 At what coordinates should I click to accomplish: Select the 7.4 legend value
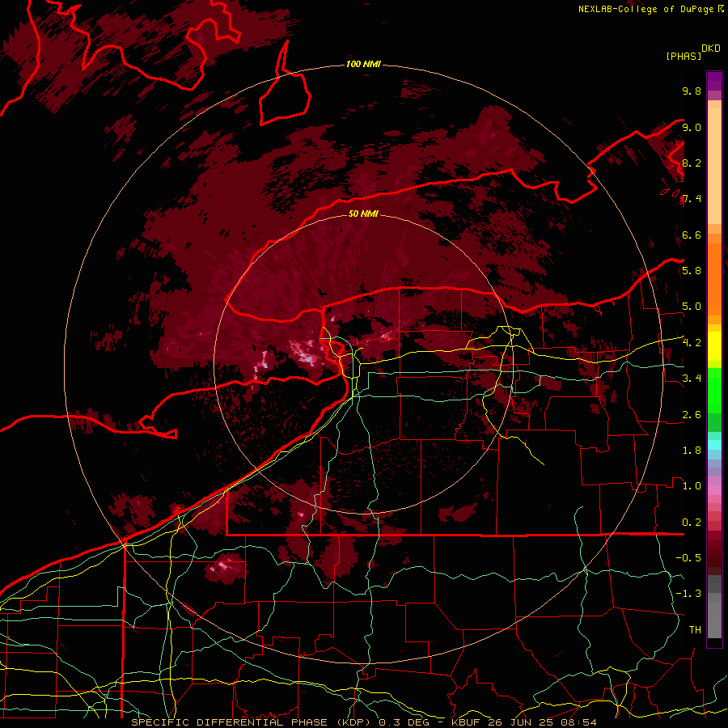(x=692, y=199)
